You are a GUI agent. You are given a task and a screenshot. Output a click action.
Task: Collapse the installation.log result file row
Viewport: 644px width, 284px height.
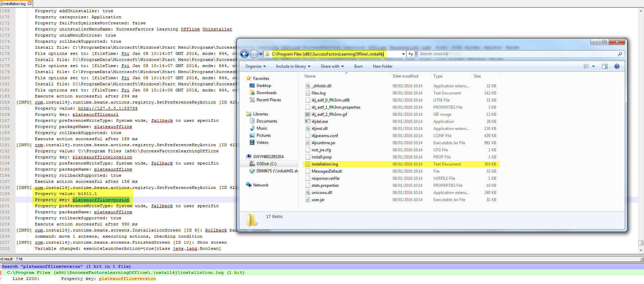pos(1,272)
